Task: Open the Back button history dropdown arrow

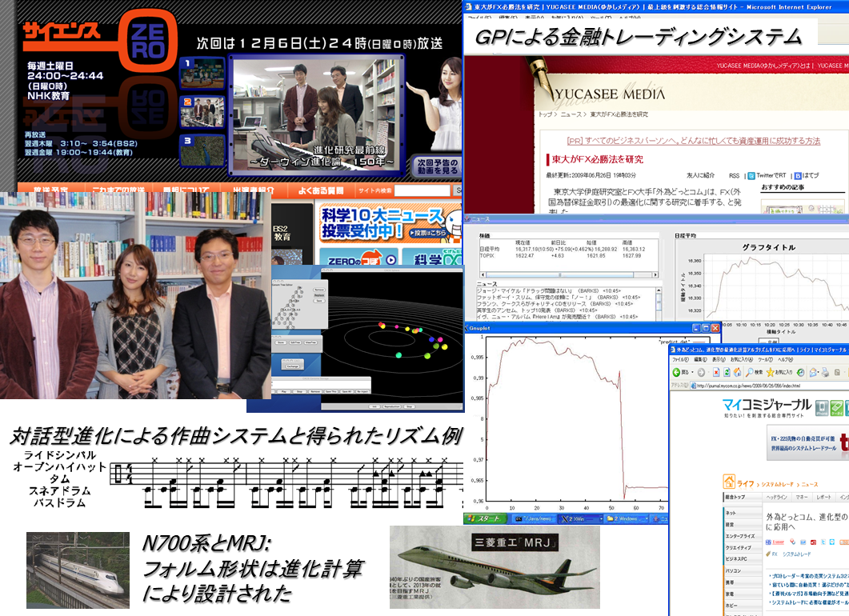Action: [x=692, y=373]
